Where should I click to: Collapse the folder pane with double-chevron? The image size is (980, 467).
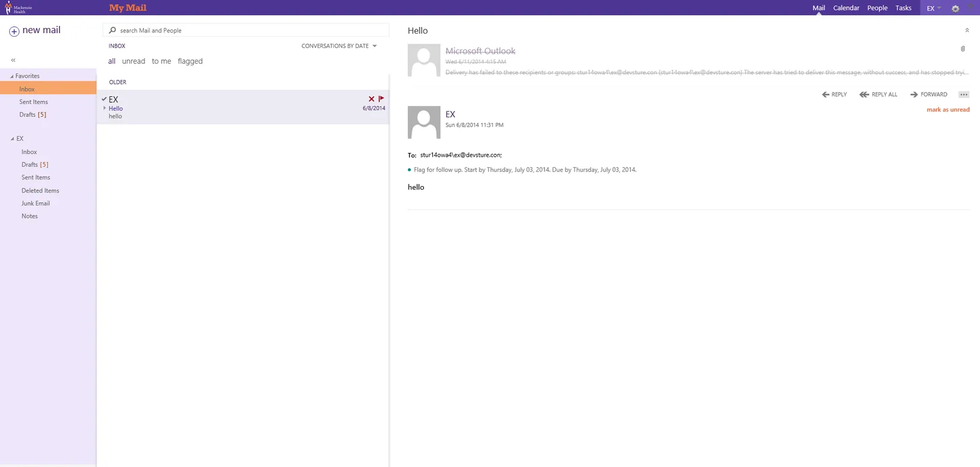[13, 60]
